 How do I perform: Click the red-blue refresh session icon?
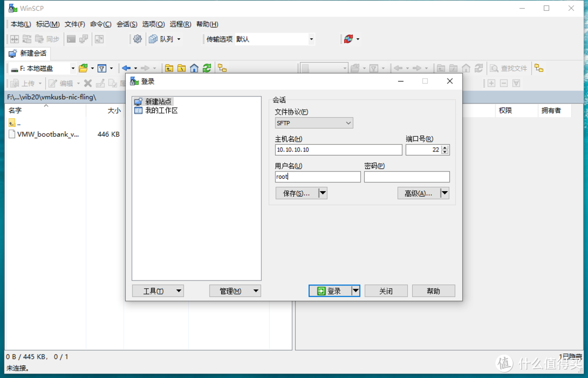click(x=349, y=39)
